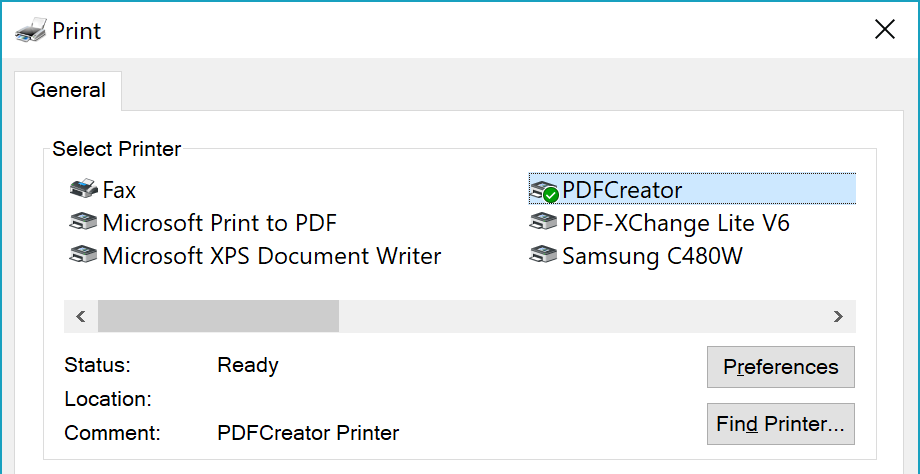Screen dimensions: 920x474
Task: Click the printer icon in the title bar
Action: pos(30,30)
